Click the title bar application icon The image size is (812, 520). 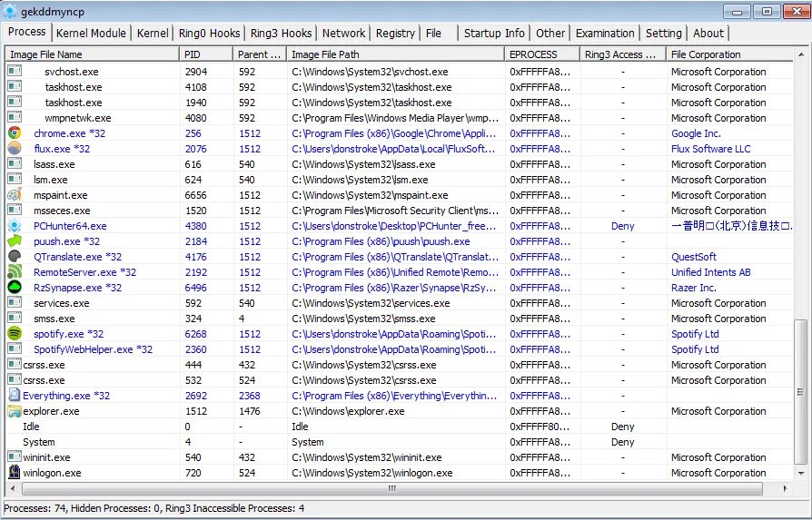point(10,11)
